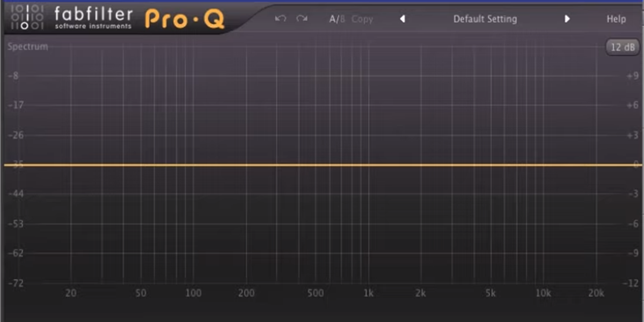Copy settings from A to B
644x322 pixels.
362,19
